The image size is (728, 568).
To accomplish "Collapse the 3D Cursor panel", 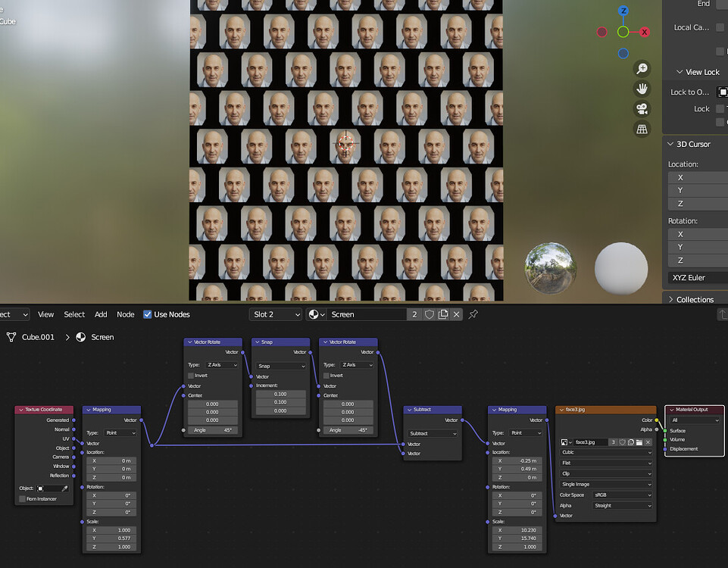I will click(x=670, y=145).
